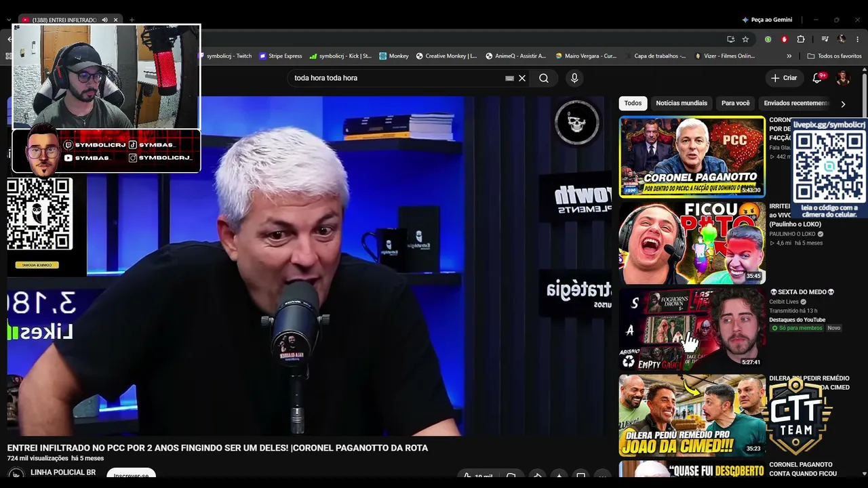Open the PAULINHO O LOKO channel name
The height and width of the screenshot is (488, 868).
(792, 234)
